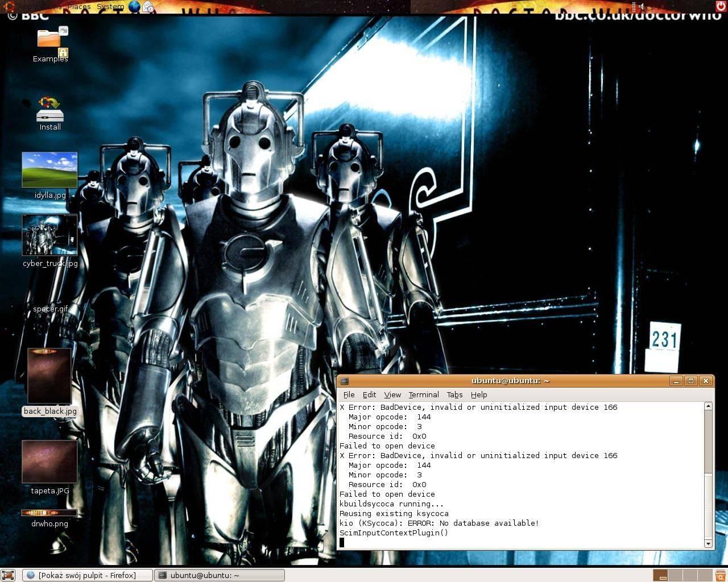Switch to the Firefox taskbar button
The height and width of the screenshot is (582, 728).
88,575
